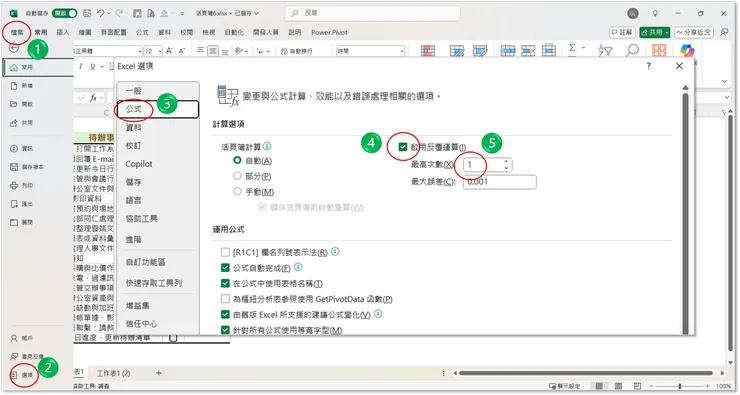Click the AutoSum sigma icon
Screen dimensions: 740x395
[572, 48]
